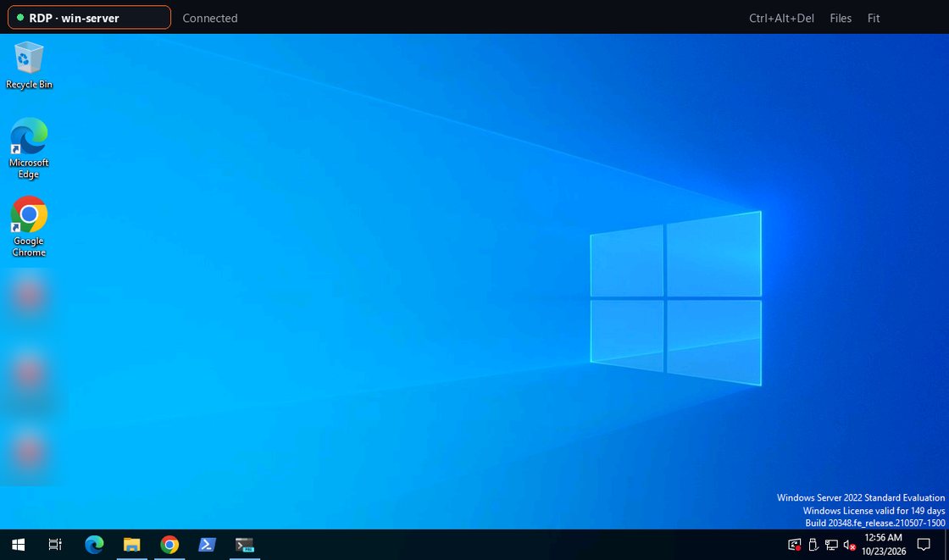
Task: Launch Microsoft Edge from the taskbar
Action: (x=94, y=545)
